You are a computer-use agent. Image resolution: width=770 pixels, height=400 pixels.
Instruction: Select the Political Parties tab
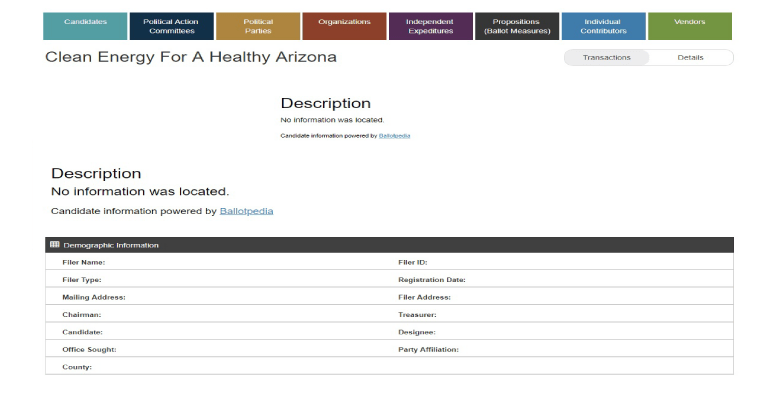tap(257, 26)
